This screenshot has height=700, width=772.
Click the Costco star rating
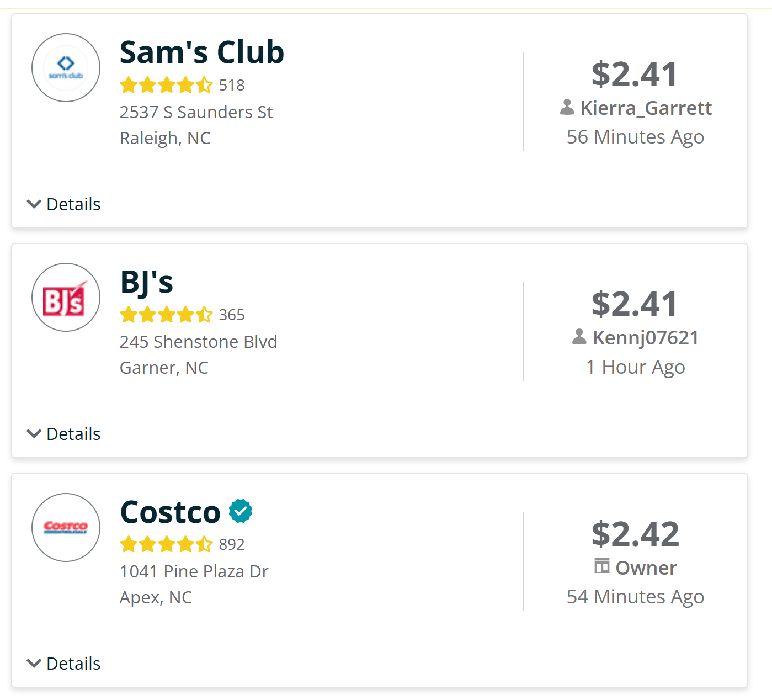pyautogui.click(x=166, y=544)
